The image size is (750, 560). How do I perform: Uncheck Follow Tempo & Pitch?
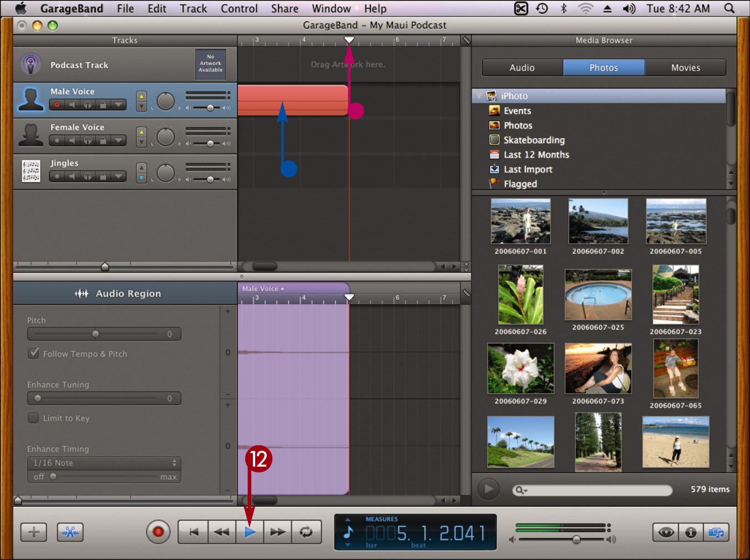pyautogui.click(x=34, y=353)
